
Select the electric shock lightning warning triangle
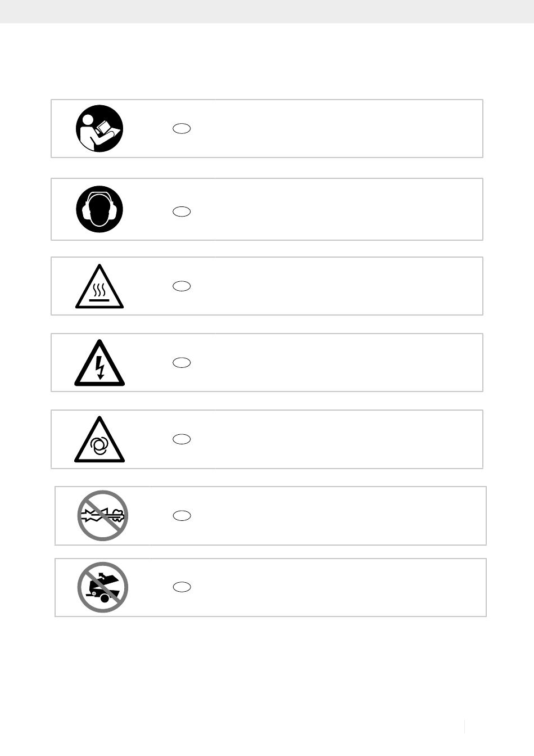(99, 363)
